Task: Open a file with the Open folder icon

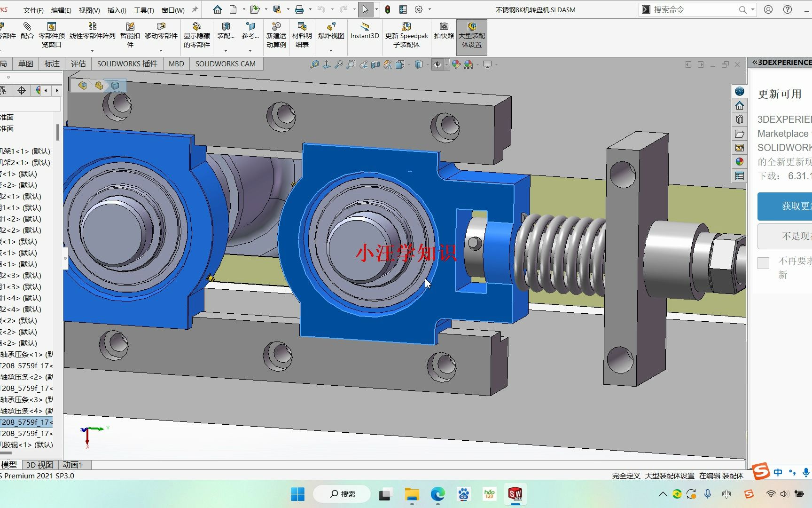Action: click(255, 9)
